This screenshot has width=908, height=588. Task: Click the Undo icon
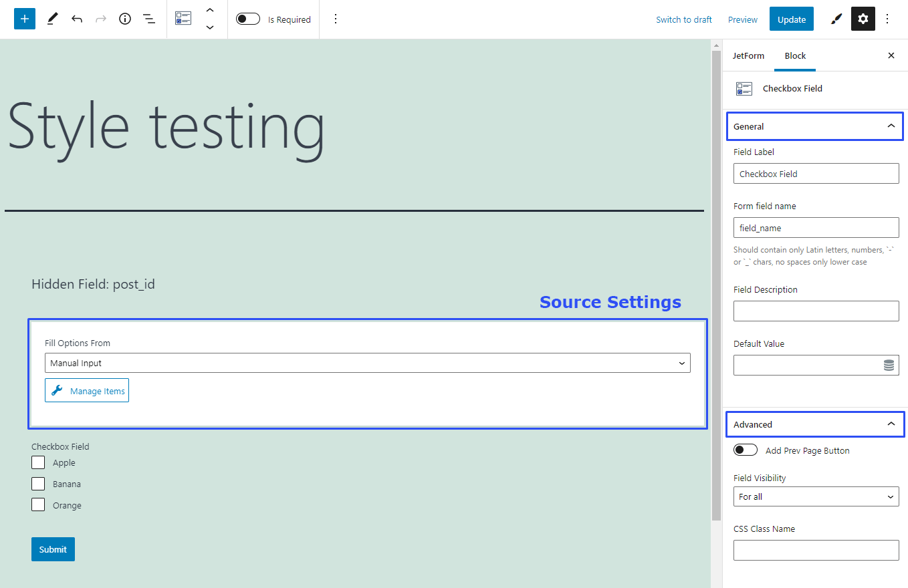(x=77, y=19)
